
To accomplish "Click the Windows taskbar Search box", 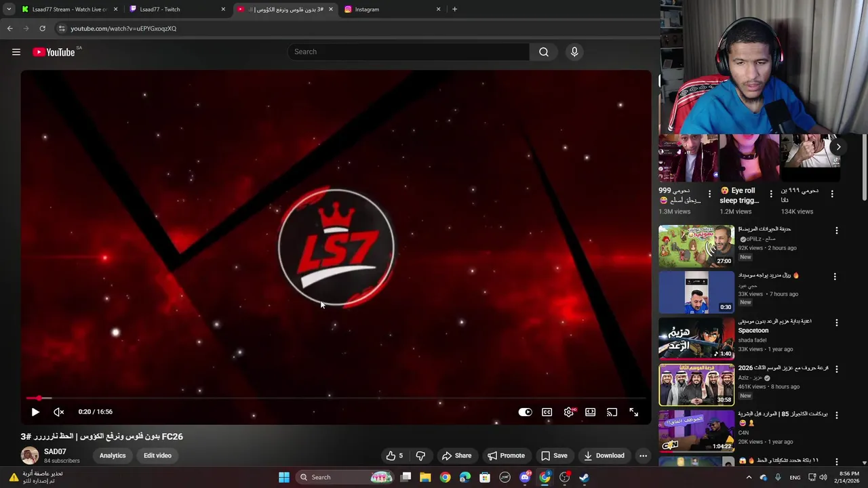I will tap(345, 477).
